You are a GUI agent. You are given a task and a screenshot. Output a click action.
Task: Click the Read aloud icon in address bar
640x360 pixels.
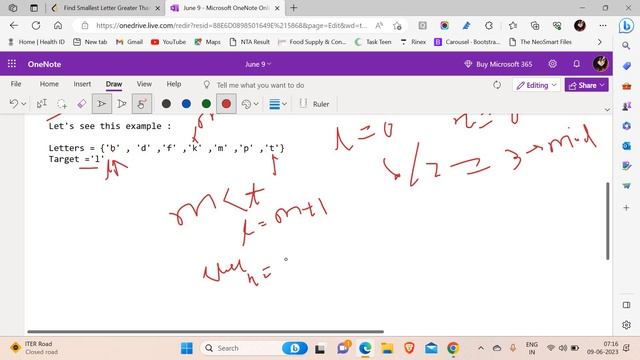point(379,25)
